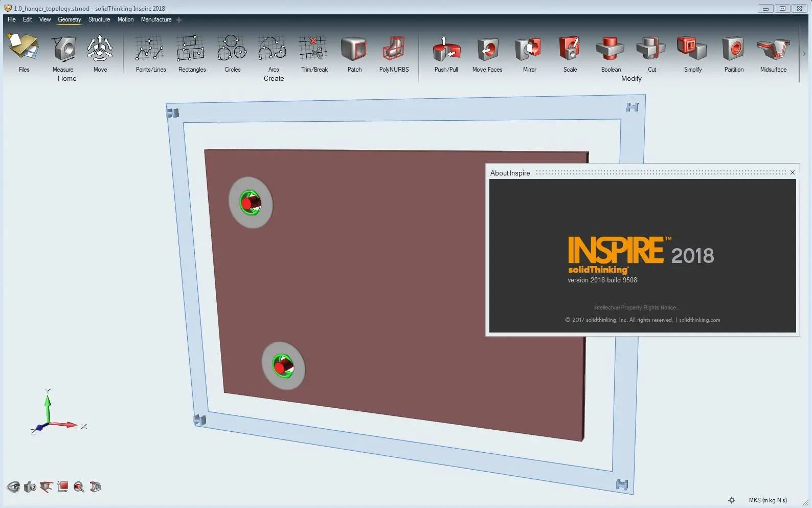This screenshot has width=812, height=508.
Task: Switch to the Manufacture ribbon tab
Action: click(x=156, y=19)
